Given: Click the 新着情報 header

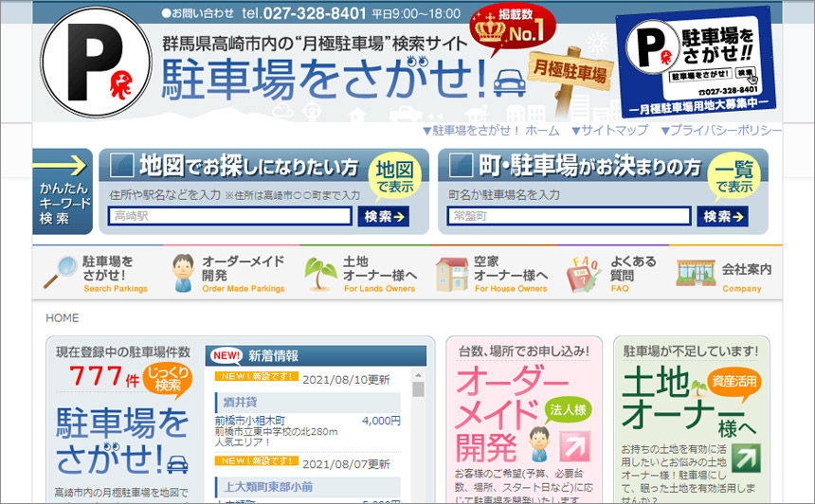Looking at the screenshot, I should (316, 356).
